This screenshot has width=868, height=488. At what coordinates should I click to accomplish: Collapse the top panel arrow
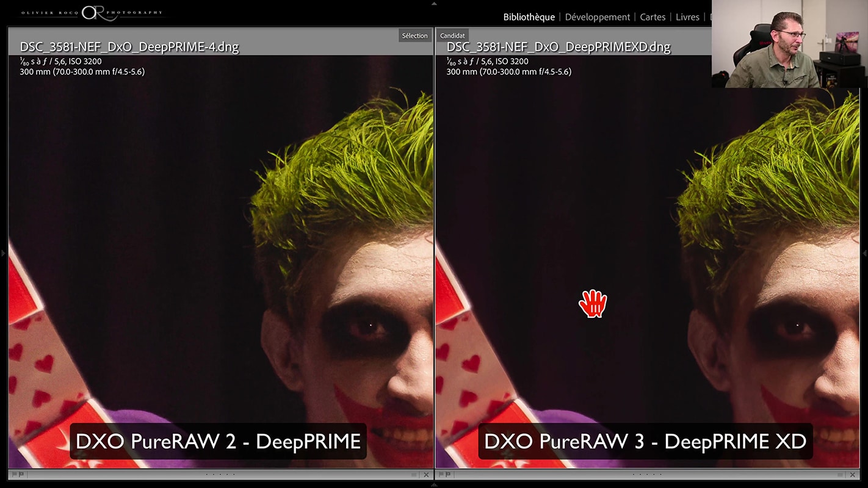(434, 3)
